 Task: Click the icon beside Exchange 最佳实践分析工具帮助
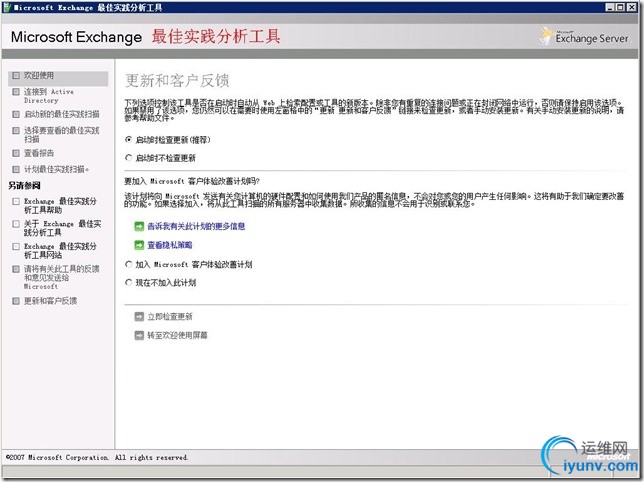(x=16, y=201)
